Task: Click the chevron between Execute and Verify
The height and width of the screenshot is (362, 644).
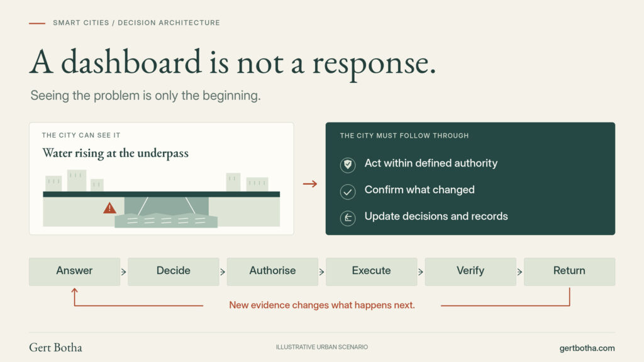Action: pos(421,271)
